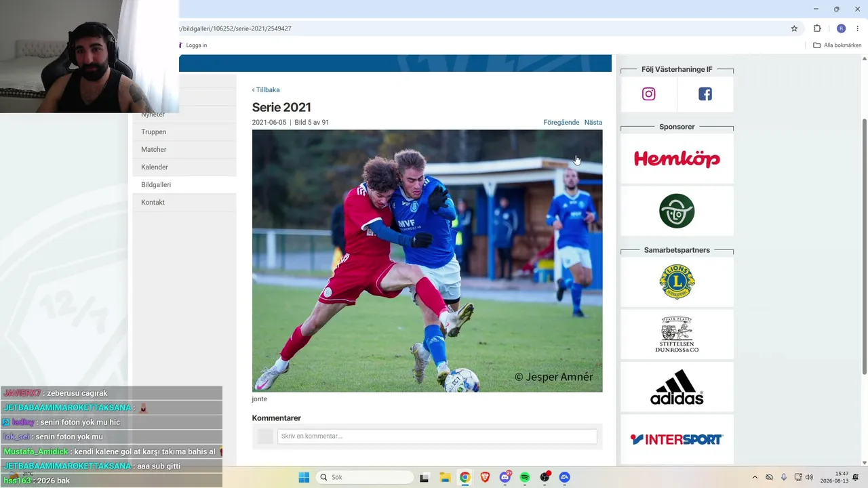868x488 pixels.
Task: Click the 'Serie 2021' heading
Action: (x=281, y=107)
